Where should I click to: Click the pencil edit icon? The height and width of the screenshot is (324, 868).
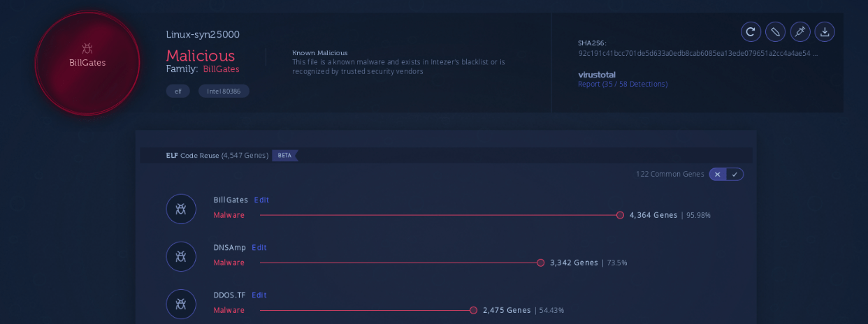pos(775,31)
